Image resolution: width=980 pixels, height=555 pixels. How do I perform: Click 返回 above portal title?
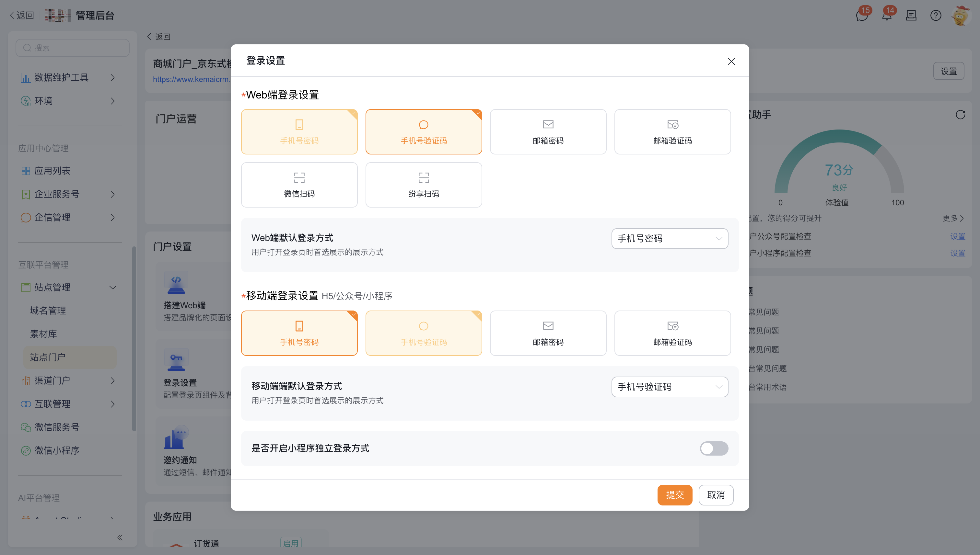[159, 37]
